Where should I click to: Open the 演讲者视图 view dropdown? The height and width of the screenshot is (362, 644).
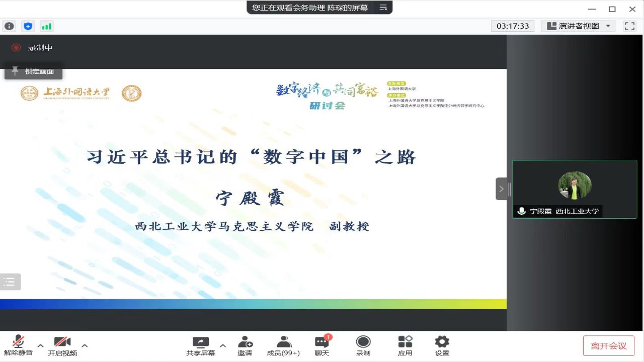click(x=578, y=26)
